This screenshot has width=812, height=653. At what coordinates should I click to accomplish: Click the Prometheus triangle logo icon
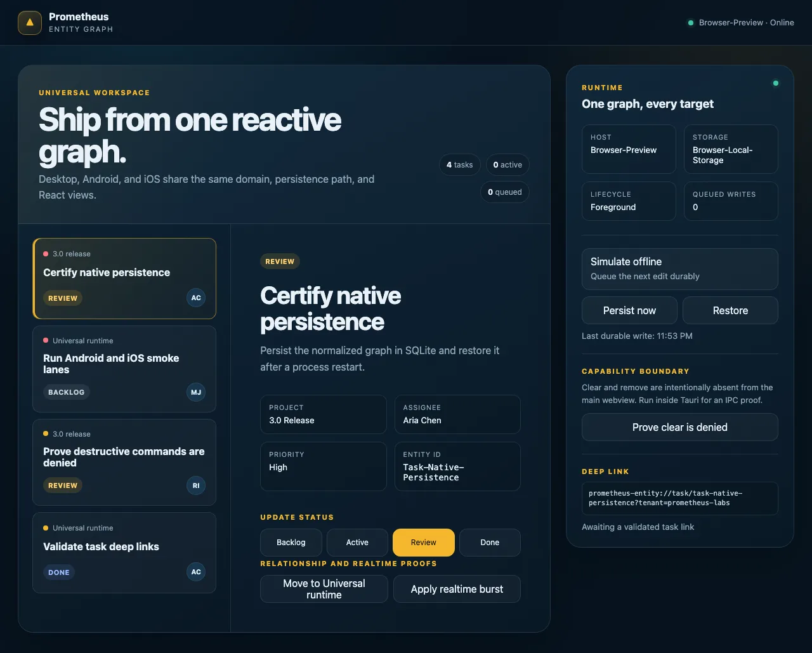(x=30, y=23)
